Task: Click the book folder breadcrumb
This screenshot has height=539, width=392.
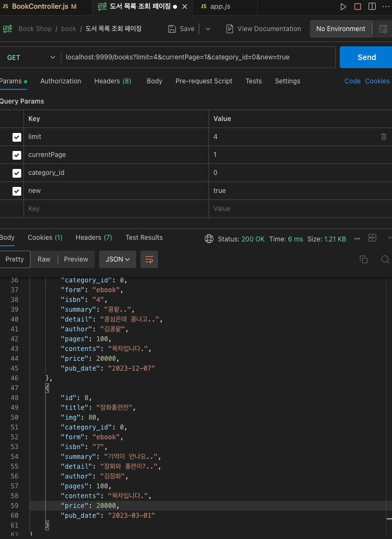Action: pos(69,29)
